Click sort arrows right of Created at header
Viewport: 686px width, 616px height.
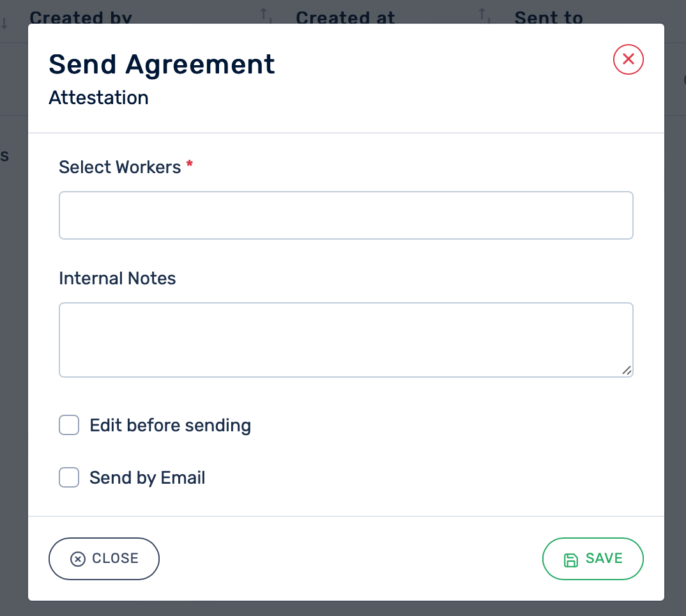(x=484, y=15)
